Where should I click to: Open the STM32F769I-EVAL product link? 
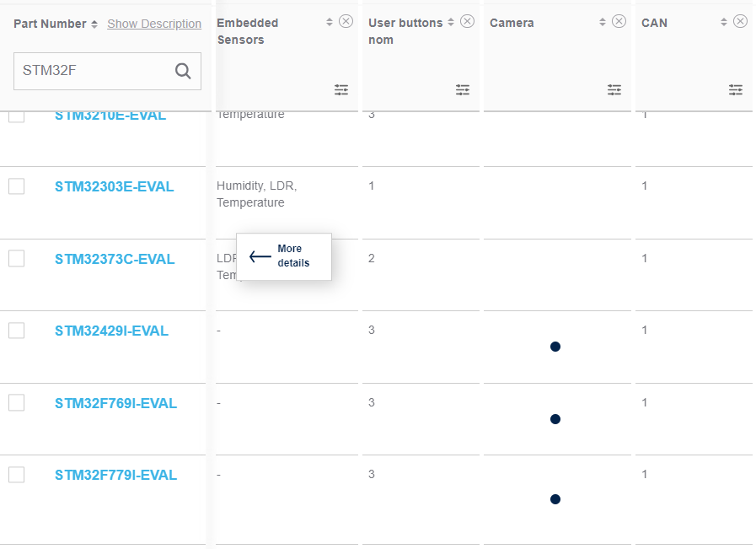click(x=115, y=403)
